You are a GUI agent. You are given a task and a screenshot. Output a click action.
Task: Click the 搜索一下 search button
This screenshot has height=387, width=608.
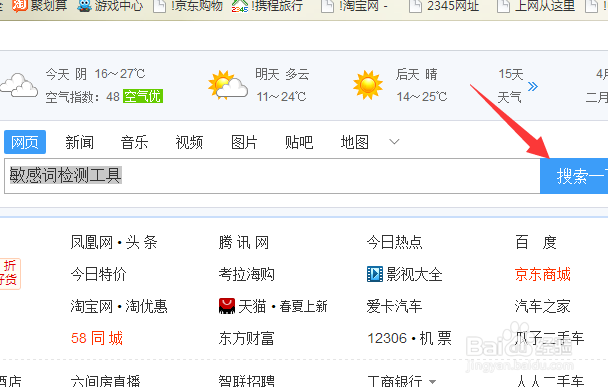point(574,176)
